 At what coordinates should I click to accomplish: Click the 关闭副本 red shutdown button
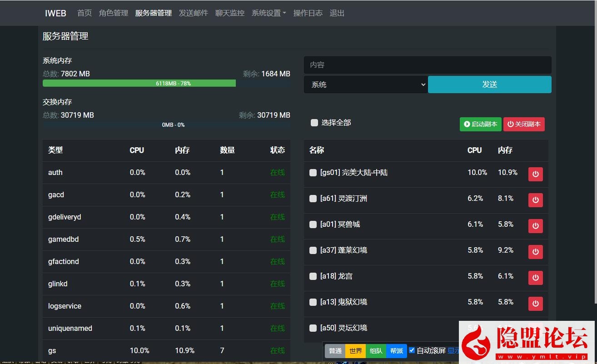pyautogui.click(x=523, y=124)
